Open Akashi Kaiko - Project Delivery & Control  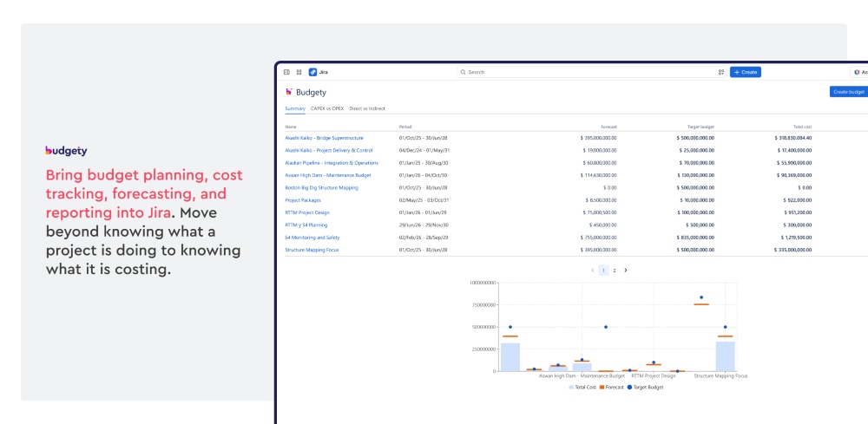[329, 150]
